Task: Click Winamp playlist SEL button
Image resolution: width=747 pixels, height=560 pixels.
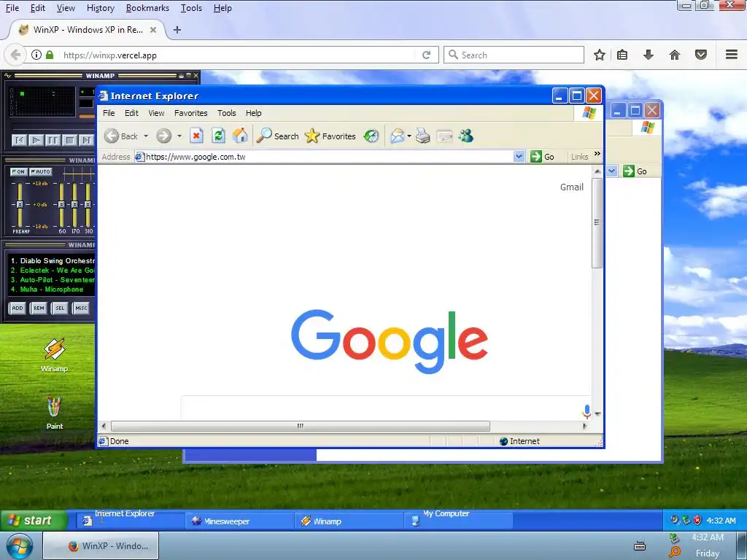Action: [60, 308]
